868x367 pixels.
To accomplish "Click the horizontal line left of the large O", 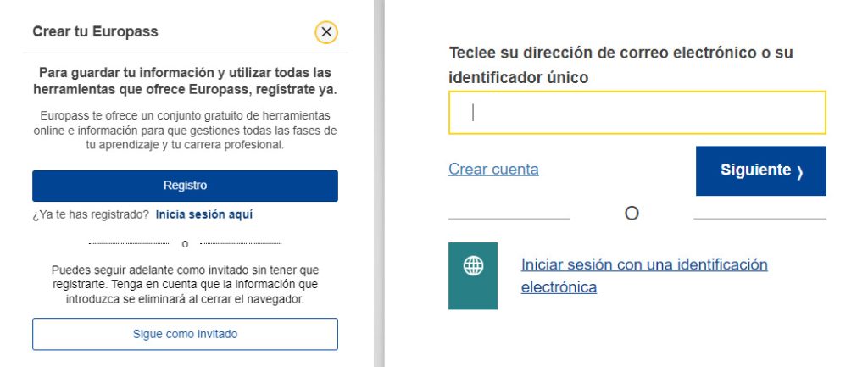I will point(509,219).
